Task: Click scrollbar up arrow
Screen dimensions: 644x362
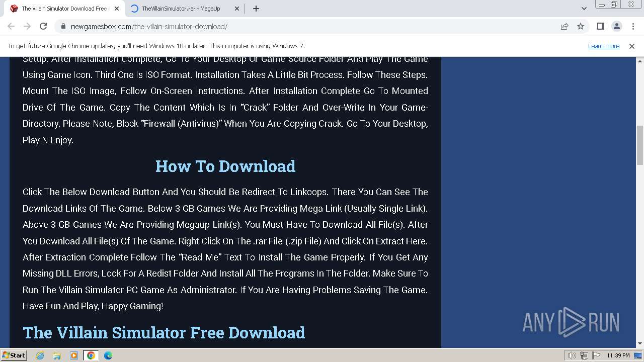Action: click(640, 61)
